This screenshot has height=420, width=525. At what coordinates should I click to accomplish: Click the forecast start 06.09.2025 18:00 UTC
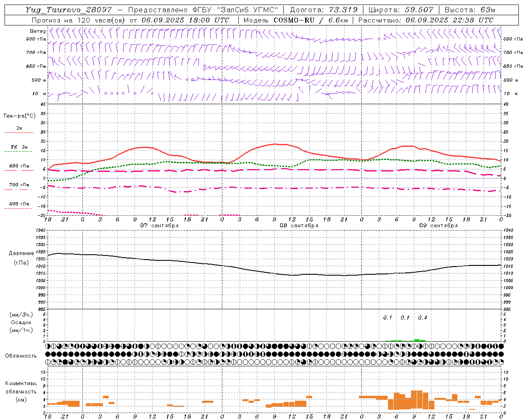185,20
